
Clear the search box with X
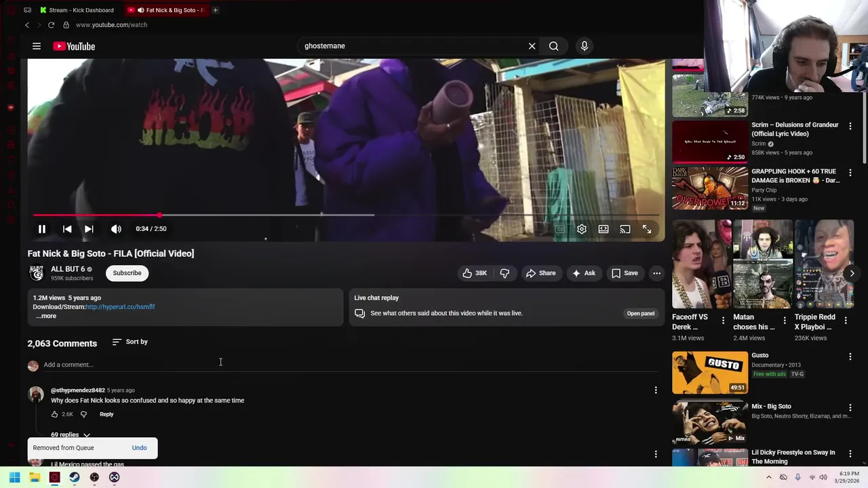[x=532, y=46]
